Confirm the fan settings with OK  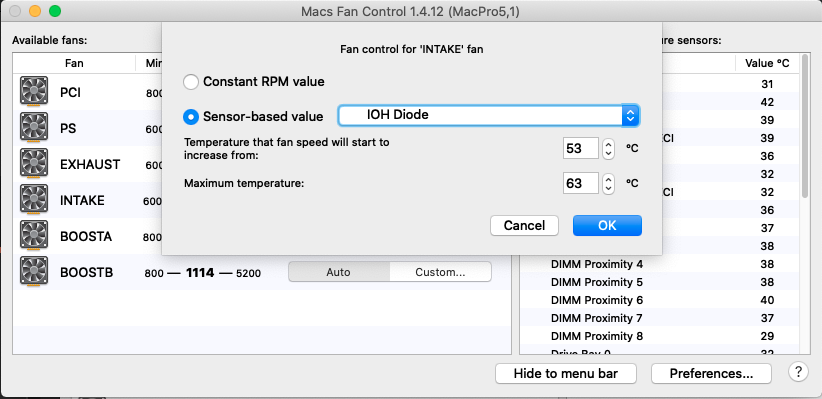pos(607,225)
